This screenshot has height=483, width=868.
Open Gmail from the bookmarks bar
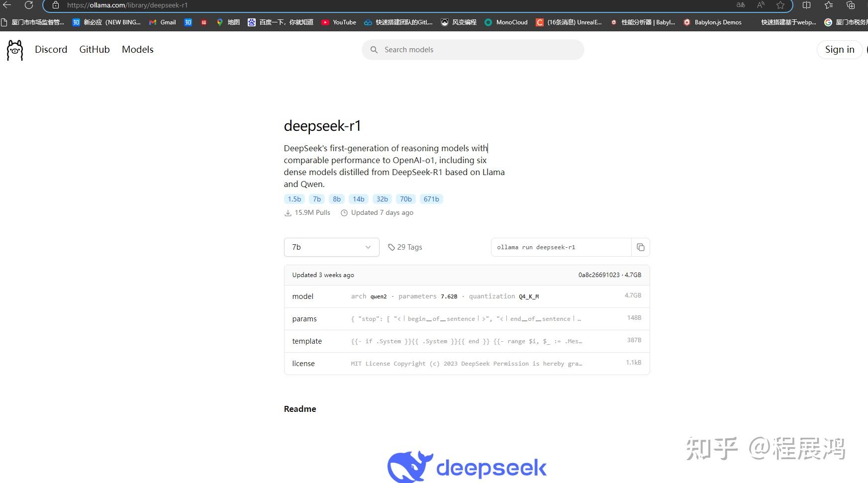point(162,22)
